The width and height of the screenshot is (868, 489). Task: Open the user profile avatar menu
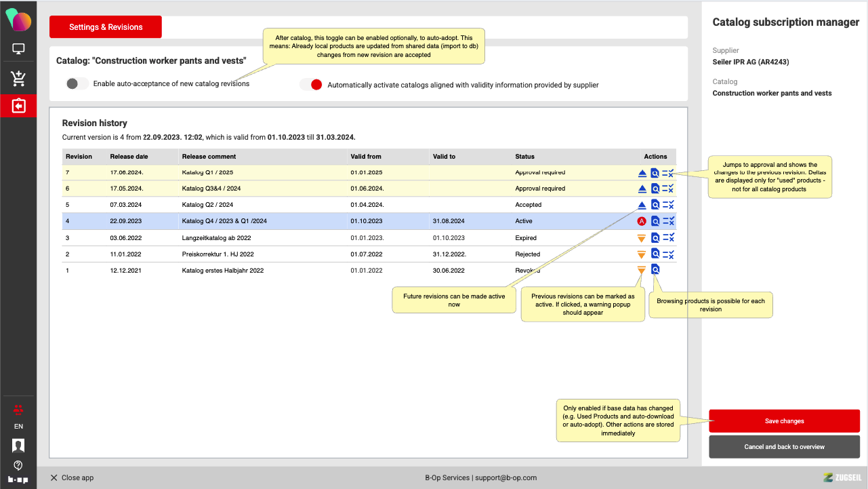18,446
